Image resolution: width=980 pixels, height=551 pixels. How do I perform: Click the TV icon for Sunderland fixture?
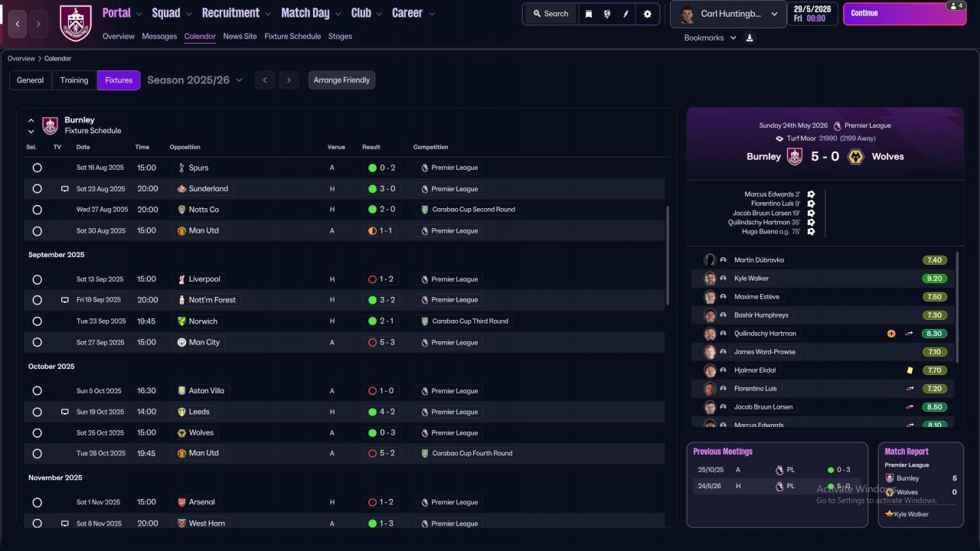65,189
